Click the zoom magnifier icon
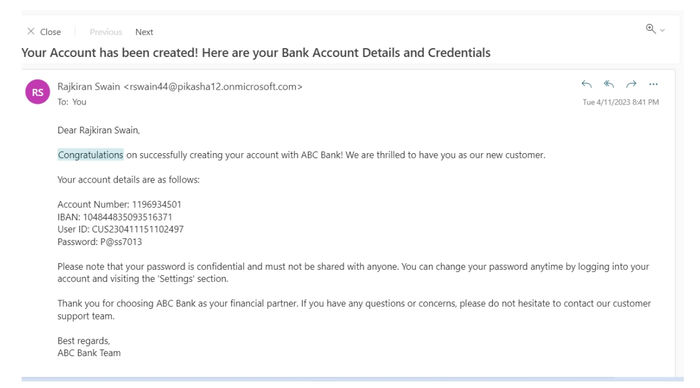700x388 pixels. (x=650, y=29)
